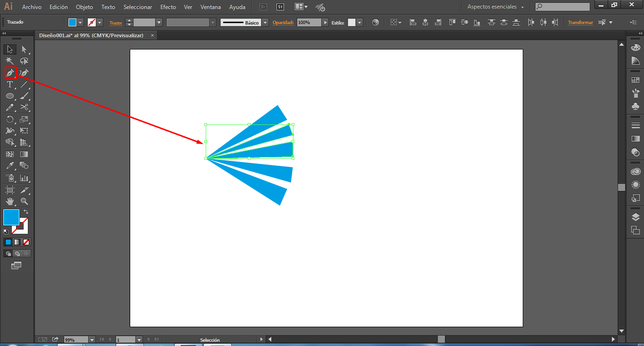Image resolution: width=644 pixels, height=346 pixels.
Task: Expand the opacity value arrow
Action: coord(325,23)
